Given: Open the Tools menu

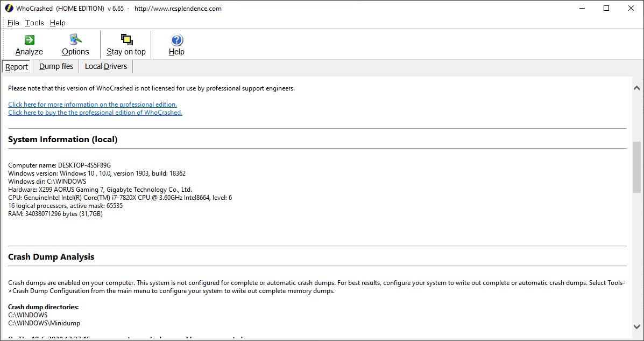Looking at the screenshot, I should point(34,23).
